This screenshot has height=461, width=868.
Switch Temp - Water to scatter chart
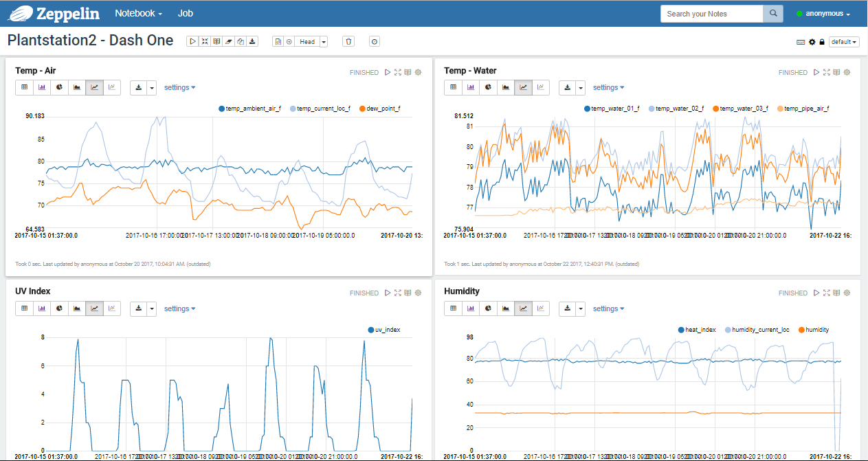coord(541,87)
